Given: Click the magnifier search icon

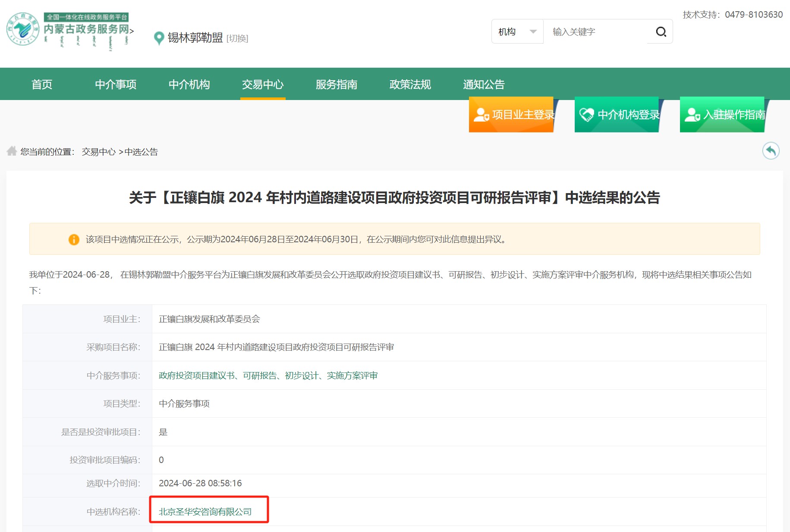Looking at the screenshot, I should tap(661, 32).
